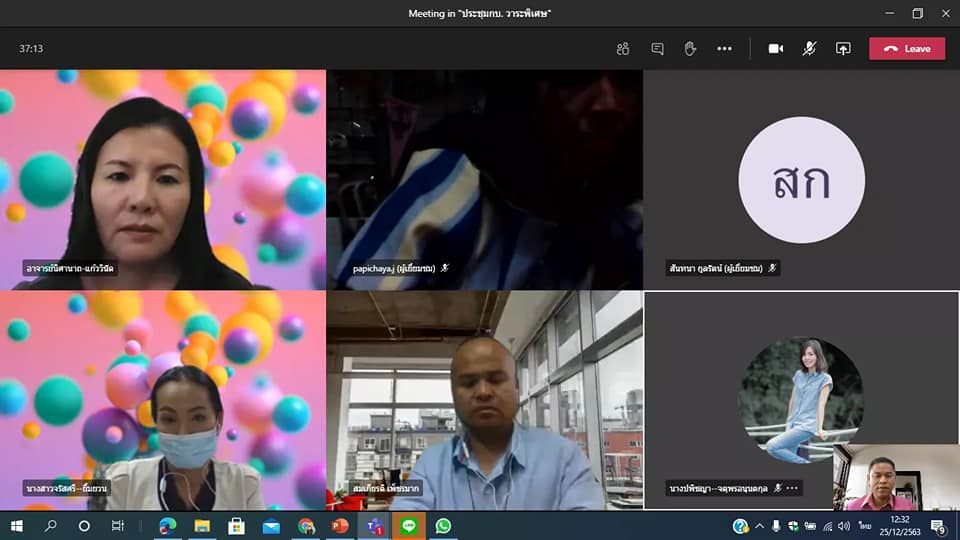
Task: Click the taskbar clock and date
Action: click(x=900, y=525)
